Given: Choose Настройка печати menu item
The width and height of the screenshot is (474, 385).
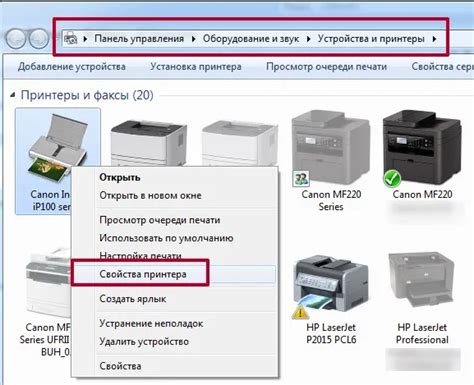Looking at the screenshot, I should click(140, 256).
